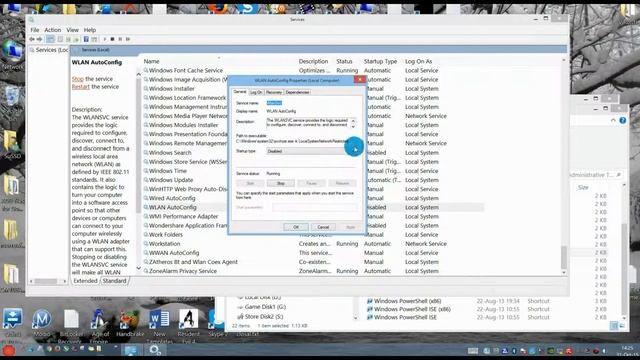Open the View menu

[72, 30]
